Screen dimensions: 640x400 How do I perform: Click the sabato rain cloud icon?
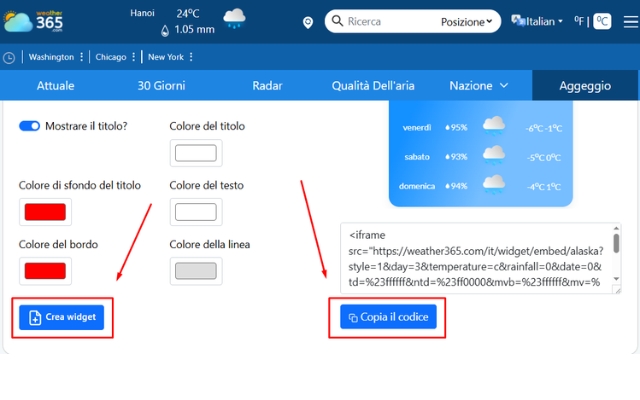[493, 156]
